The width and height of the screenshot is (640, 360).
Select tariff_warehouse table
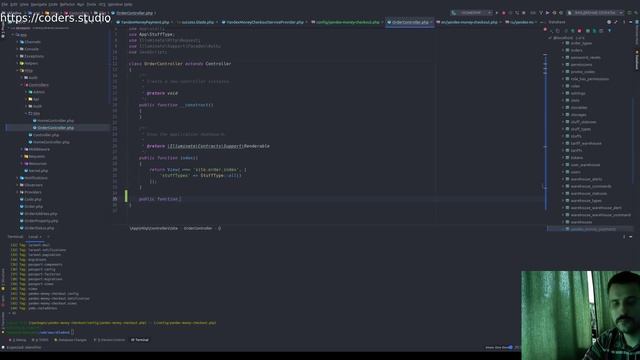pyautogui.click(x=586, y=143)
